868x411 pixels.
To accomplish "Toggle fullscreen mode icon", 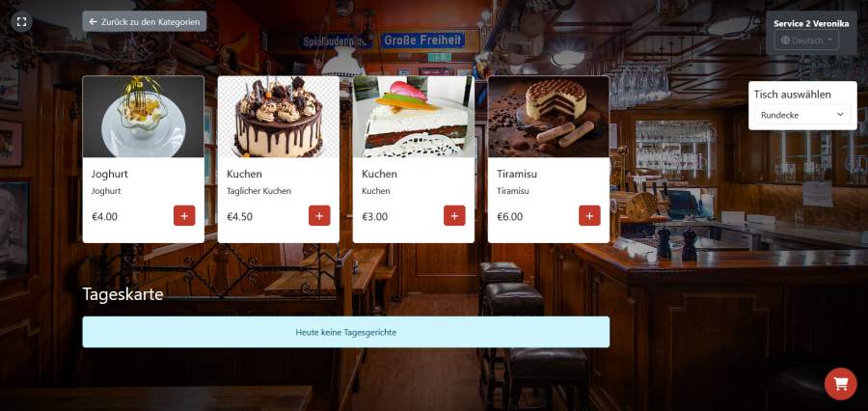I will (x=21, y=21).
